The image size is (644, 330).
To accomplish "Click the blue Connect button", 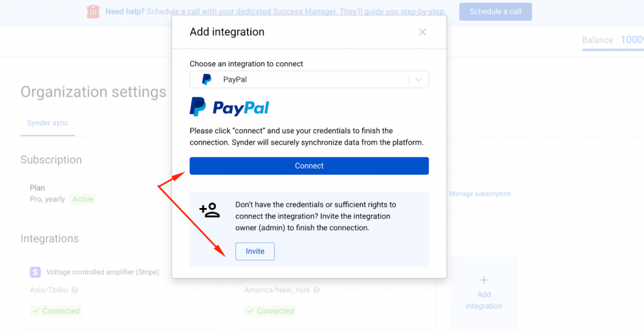I will pos(309,166).
